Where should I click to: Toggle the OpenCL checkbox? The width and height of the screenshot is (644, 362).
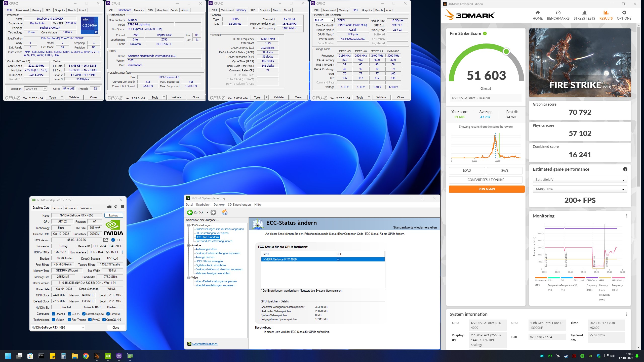pyautogui.click(x=53, y=314)
